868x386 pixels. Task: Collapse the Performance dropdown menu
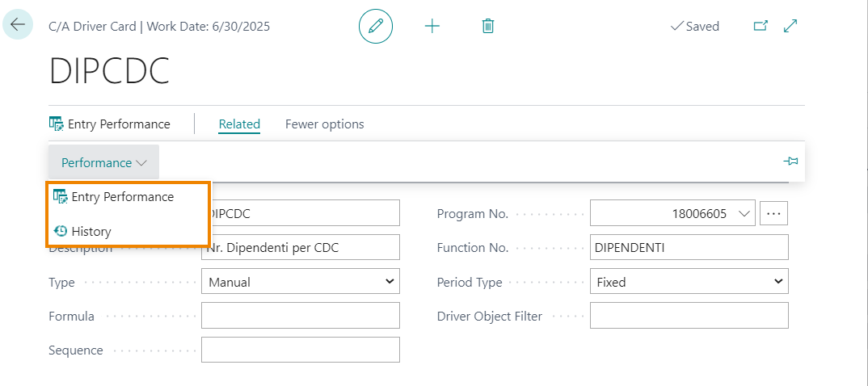pyautogui.click(x=104, y=162)
